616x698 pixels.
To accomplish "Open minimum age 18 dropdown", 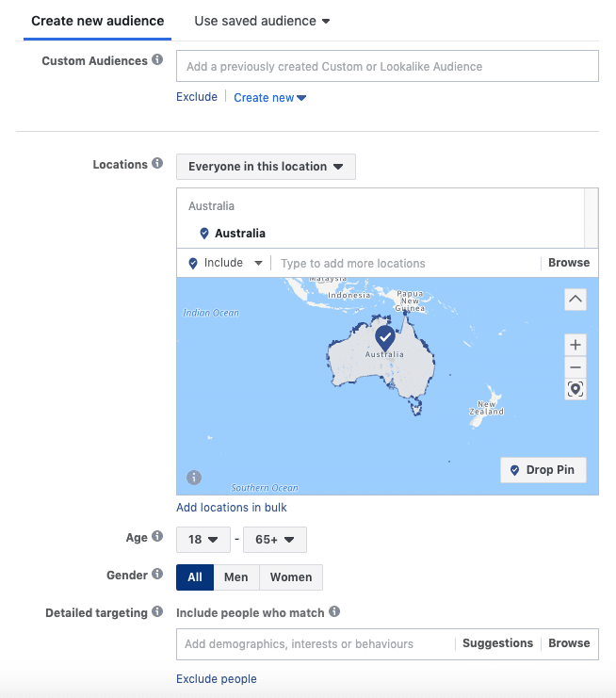I will [x=203, y=540].
